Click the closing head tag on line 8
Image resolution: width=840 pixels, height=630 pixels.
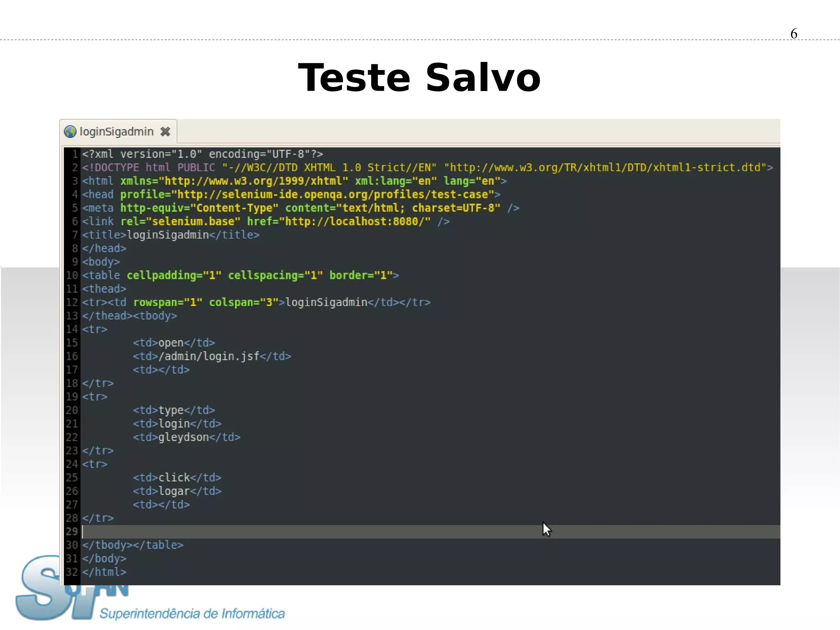pos(104,249)
